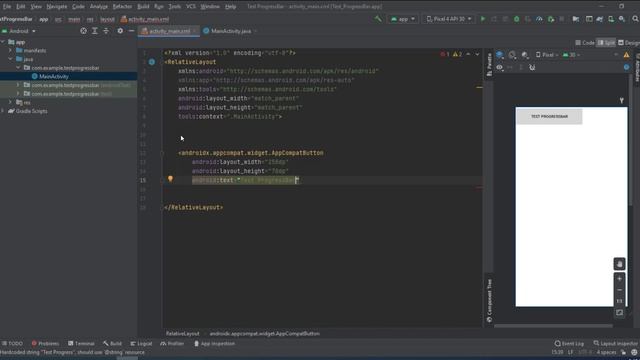Viewport: 640px width, 360px height.
Task: Click the error count indicator
Action: [445, 54]
